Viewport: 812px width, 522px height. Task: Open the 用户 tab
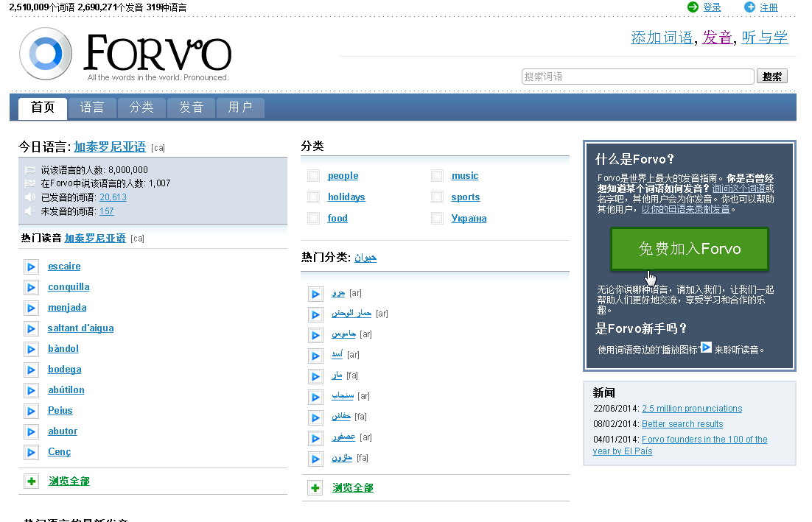240,107
